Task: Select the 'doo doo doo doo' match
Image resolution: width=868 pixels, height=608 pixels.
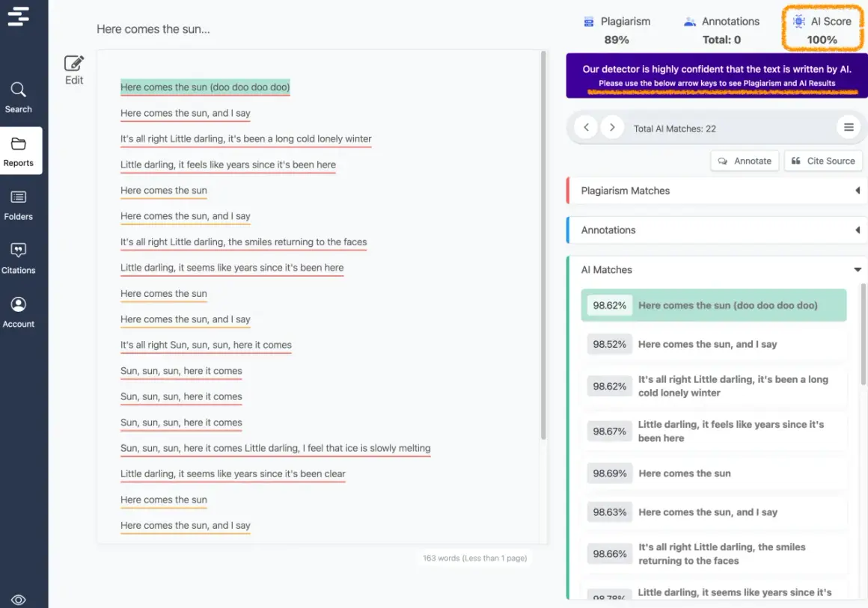Action: click(714, 305)
